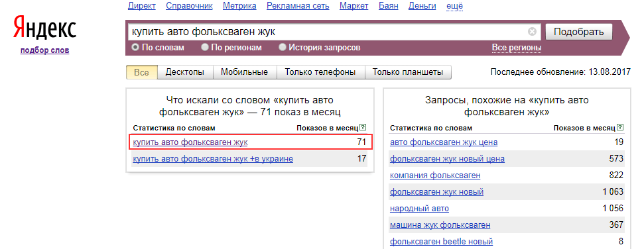Viewport: 644px width, 249px height.
Task: Open the Деньги link
Action: (422, 6)
